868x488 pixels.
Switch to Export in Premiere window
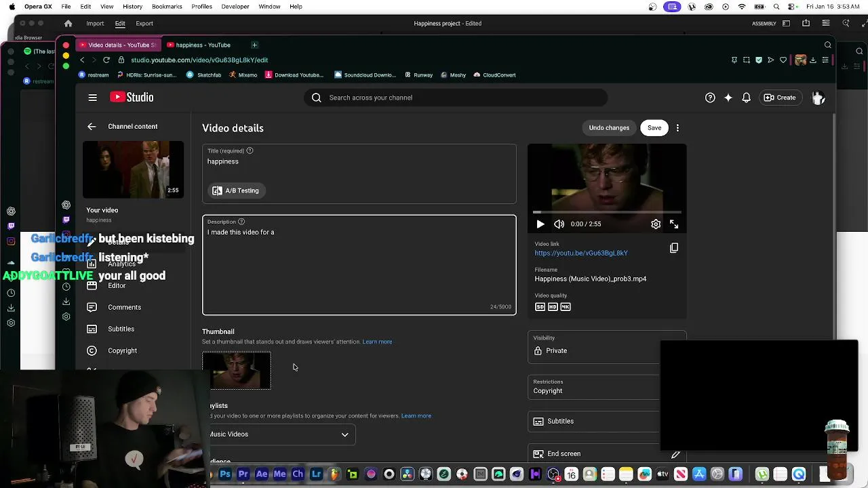point(144,24)
